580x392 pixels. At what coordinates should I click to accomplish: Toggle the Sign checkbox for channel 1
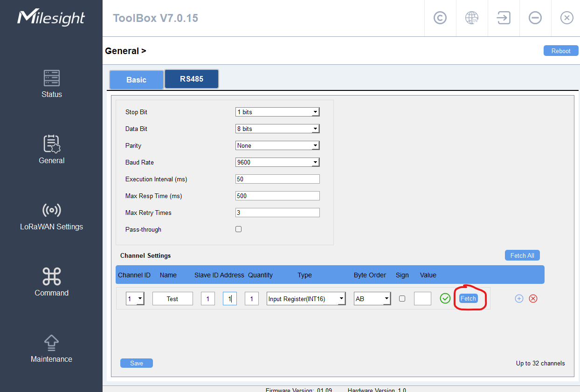coord(402,298)
